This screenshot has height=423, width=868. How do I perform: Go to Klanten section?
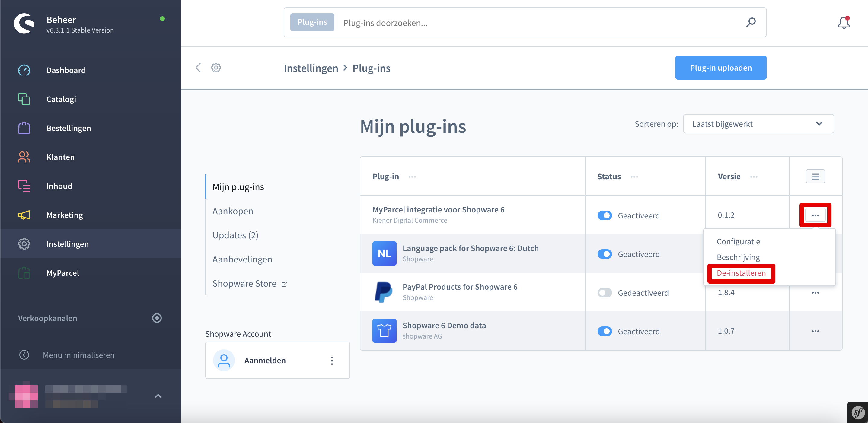tap(60, 157)
